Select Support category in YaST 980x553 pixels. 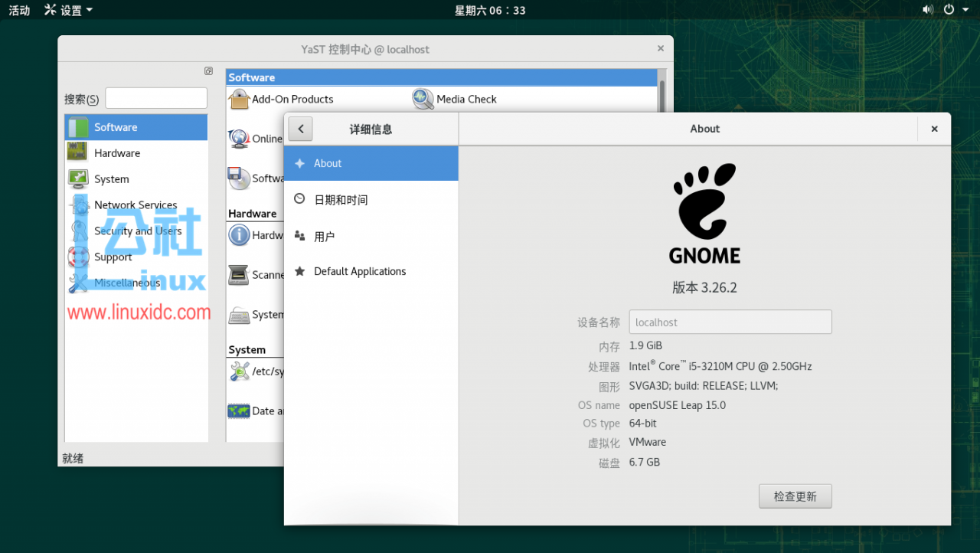136,257
